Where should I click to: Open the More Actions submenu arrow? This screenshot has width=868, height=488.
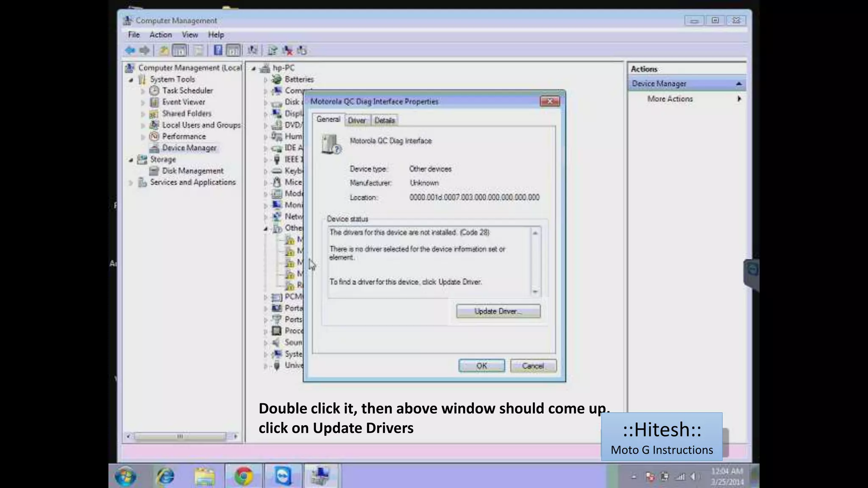pyautogui.click(x=739, y=99)
